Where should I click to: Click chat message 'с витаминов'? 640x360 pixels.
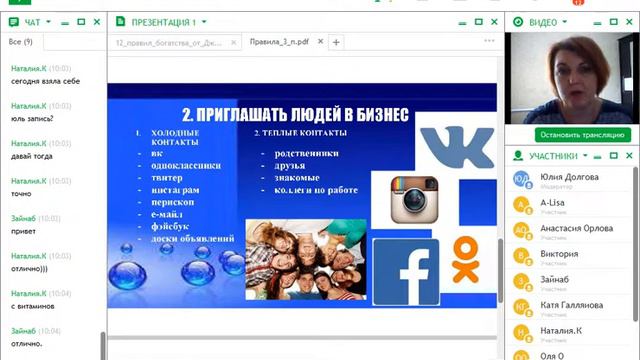pos(33,306)
